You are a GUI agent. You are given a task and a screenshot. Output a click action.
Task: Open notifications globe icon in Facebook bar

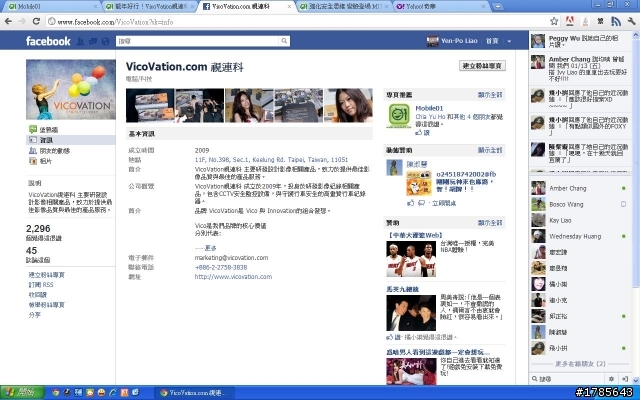point(106,41)
